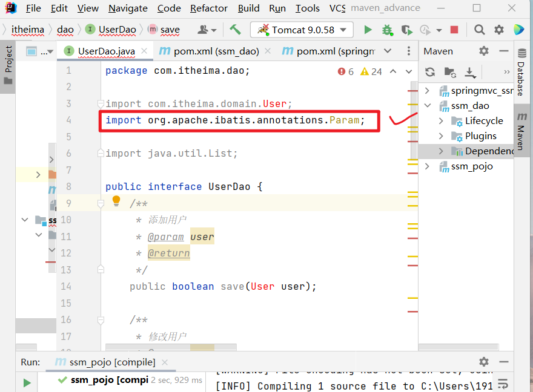The width and height of the screenshot is (533, 392).
Task: Open the Navigate menu
Action: (x=128, y=8)
